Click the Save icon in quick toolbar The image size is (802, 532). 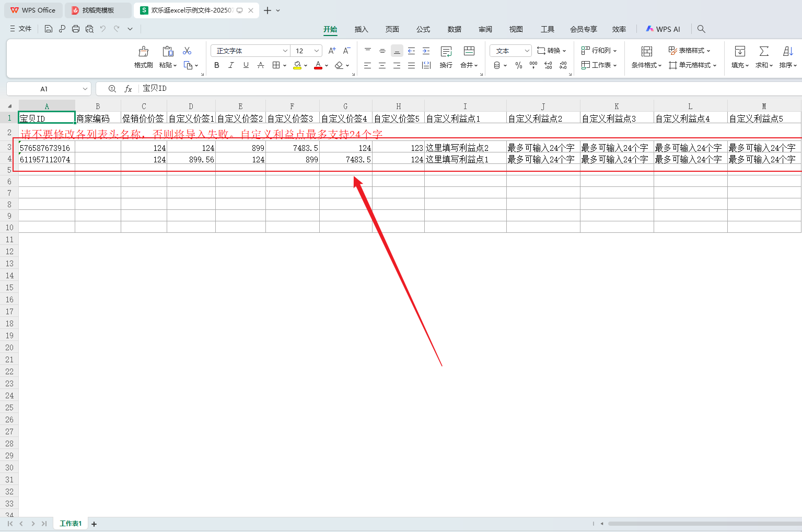click(48, 29)
